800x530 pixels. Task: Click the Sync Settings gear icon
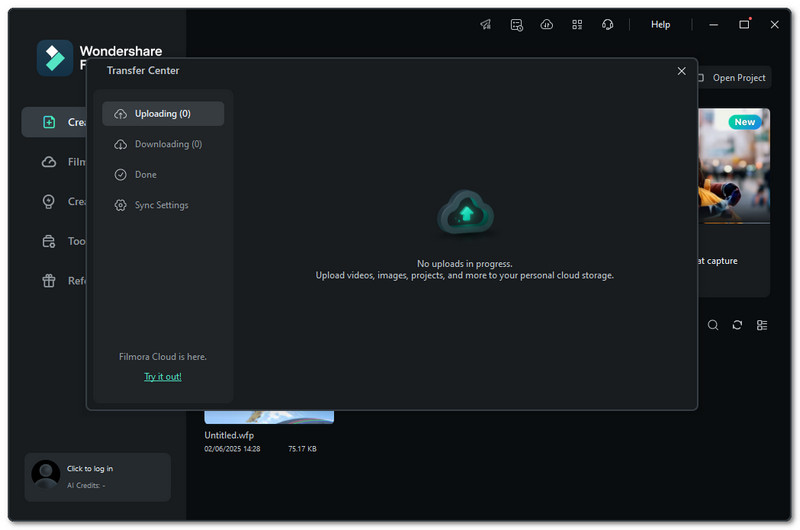120,205
